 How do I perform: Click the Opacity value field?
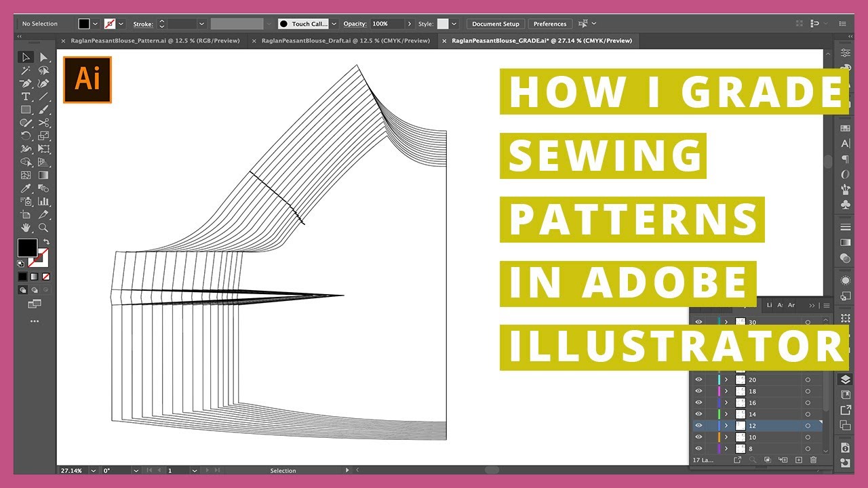coord(388,24)
